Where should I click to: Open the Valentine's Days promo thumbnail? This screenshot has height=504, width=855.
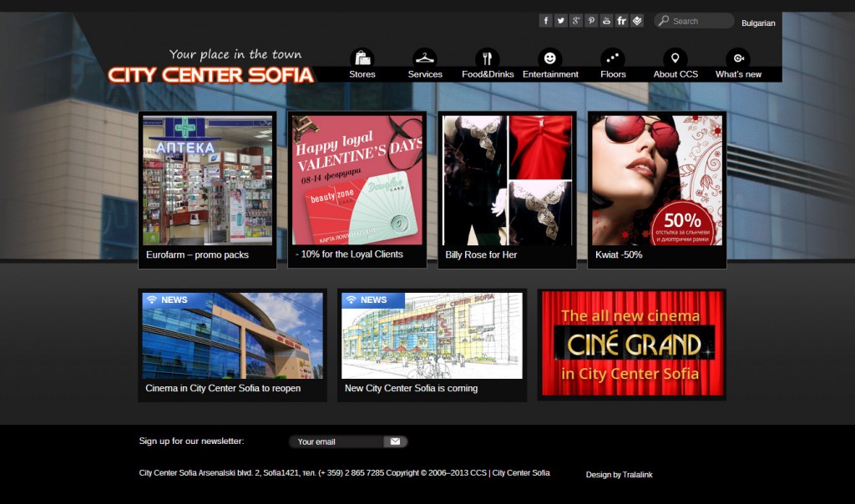[357, 179]
